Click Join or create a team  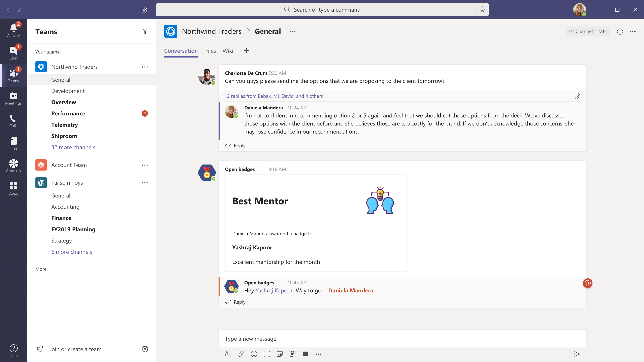coord(75,349)
